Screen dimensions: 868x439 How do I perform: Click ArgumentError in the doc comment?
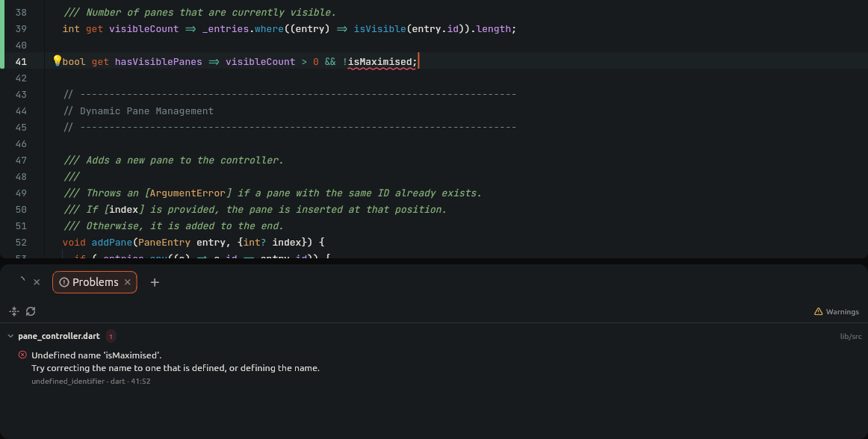[x=187, y=193]
